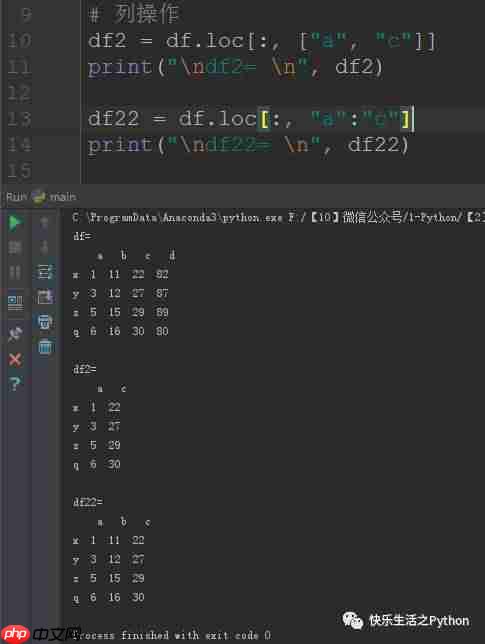The width and height of the screenshot is (485, 644).
Task: Go up the stack trace (up arrow)
Action: click(x=44, y=223)
